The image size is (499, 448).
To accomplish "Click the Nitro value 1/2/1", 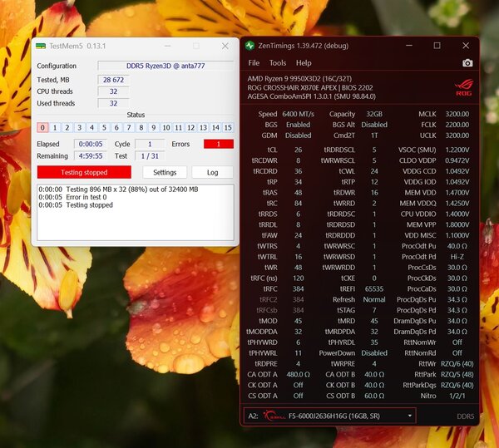I will pyautogui.click(x=457, y=396).
